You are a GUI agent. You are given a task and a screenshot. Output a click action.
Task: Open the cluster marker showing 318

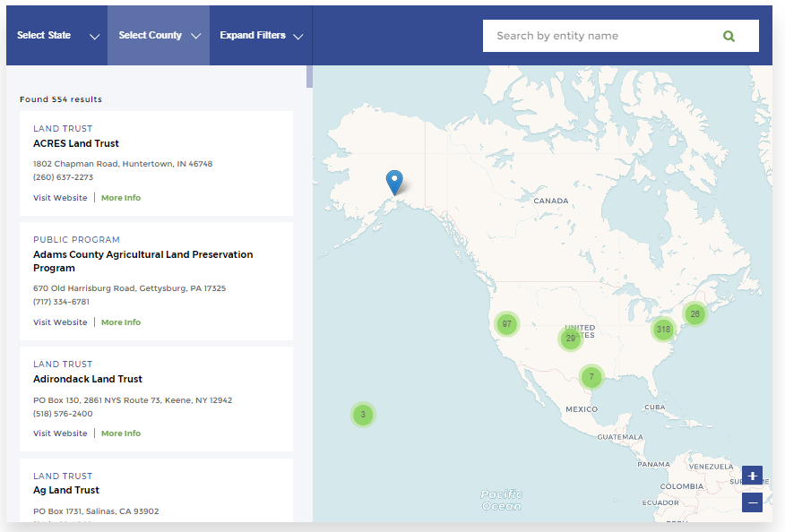(x=663, y=330)
